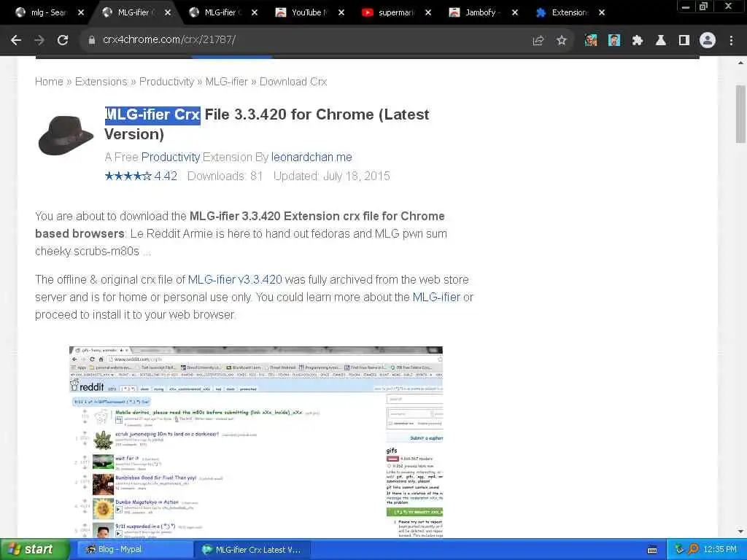Open the Windows start button
Screen dimensions: 747x560
click(34, 550)
